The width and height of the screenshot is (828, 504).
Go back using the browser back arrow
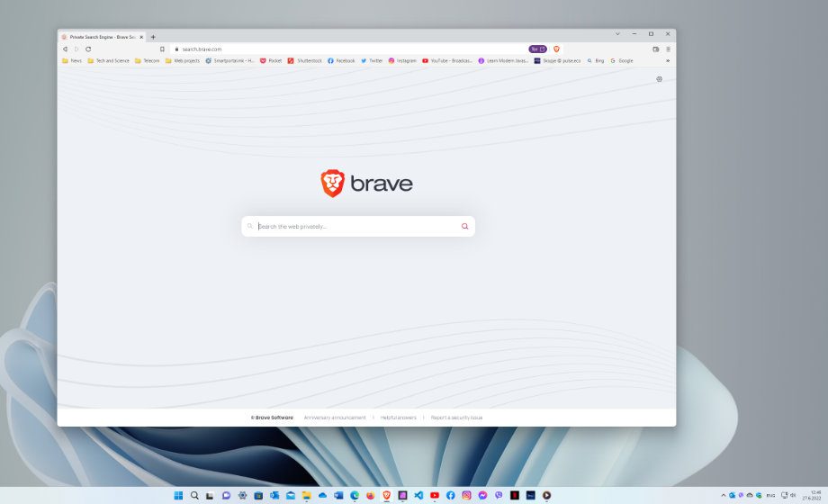[x=65, y=49]
